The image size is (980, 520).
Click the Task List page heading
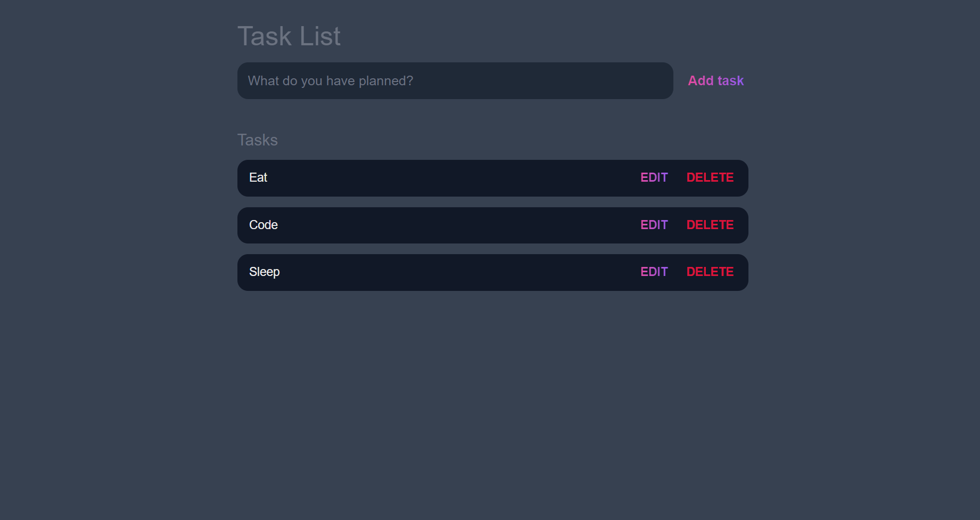(289, 37)
